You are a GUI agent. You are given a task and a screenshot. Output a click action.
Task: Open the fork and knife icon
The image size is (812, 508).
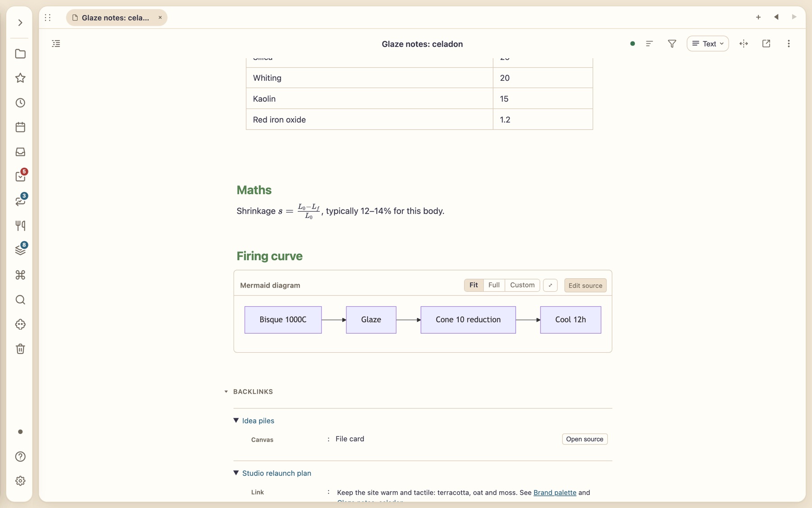pos(20,226)
